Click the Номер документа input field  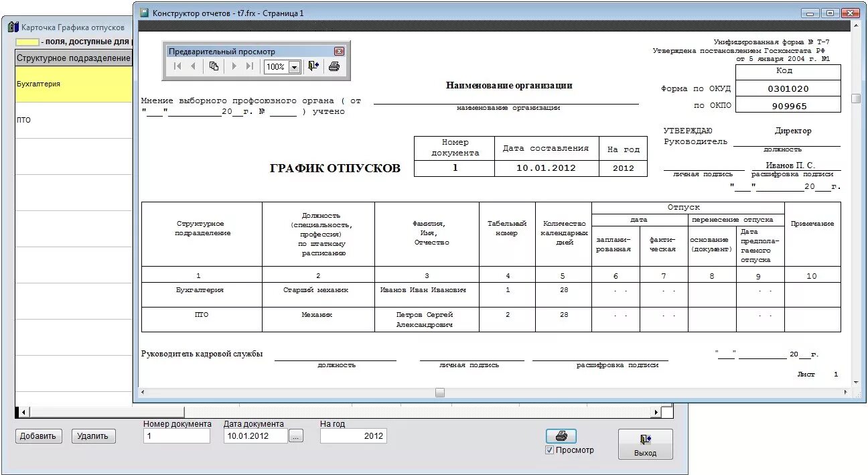click(x=177, y=436)
